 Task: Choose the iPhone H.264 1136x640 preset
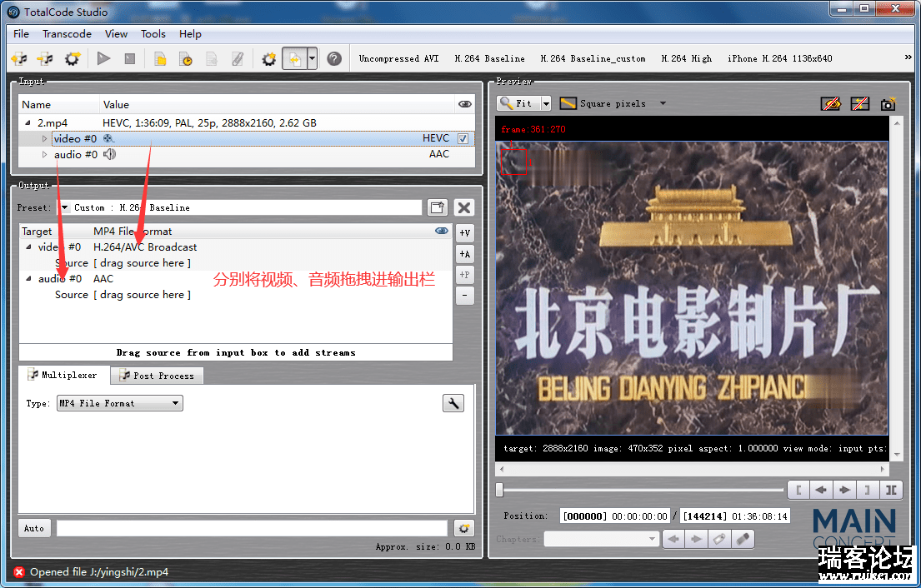[x=780, y=58]
